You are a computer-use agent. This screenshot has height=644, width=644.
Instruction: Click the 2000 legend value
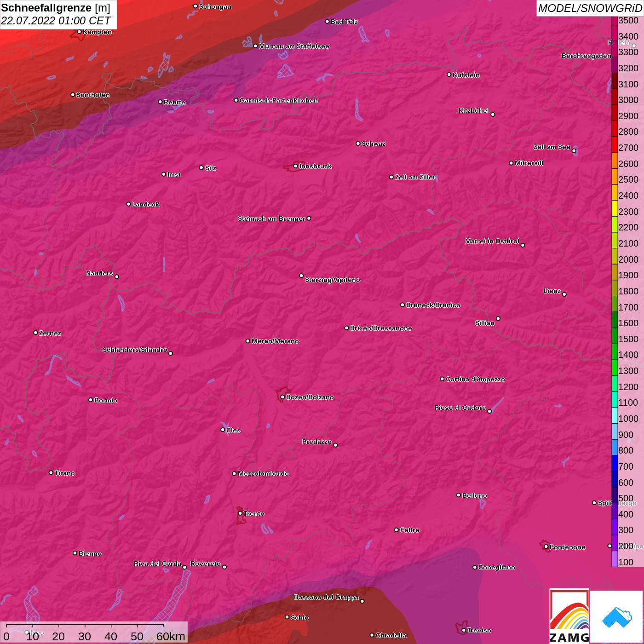[628, 259]
